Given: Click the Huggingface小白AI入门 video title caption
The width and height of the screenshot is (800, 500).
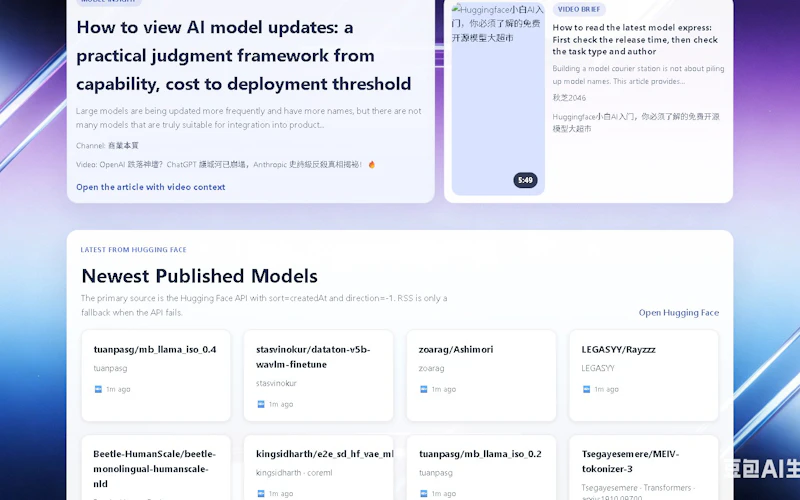Looking at the screenshot, I should [636, 123].
